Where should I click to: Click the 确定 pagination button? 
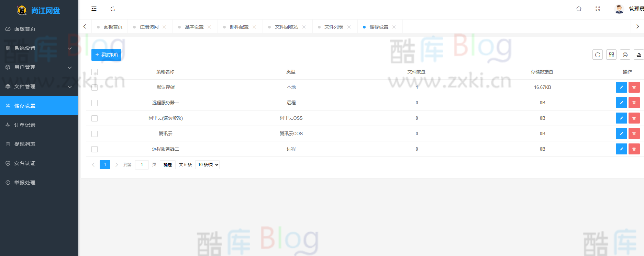click(168, 165)
